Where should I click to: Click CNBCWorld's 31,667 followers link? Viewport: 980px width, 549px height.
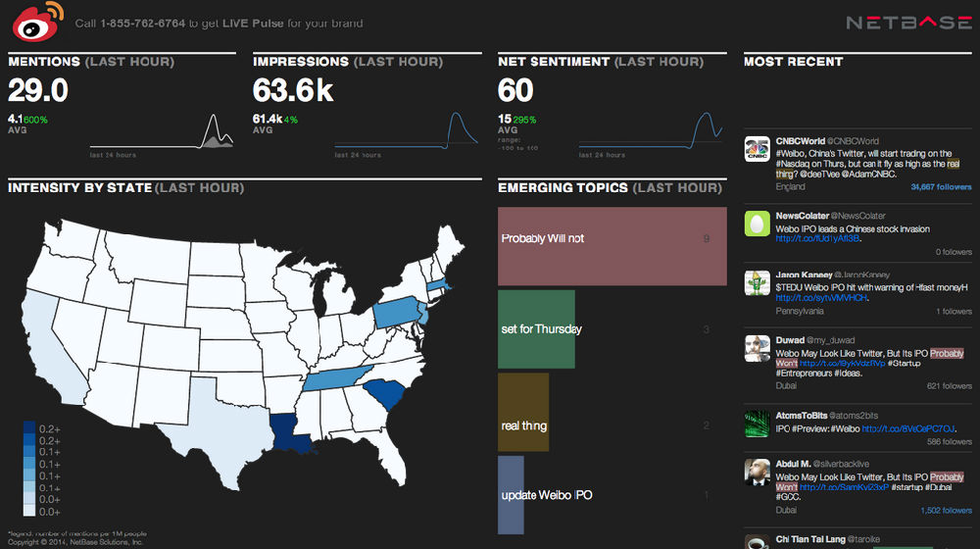pyautogui.click(x=941, y=187)
